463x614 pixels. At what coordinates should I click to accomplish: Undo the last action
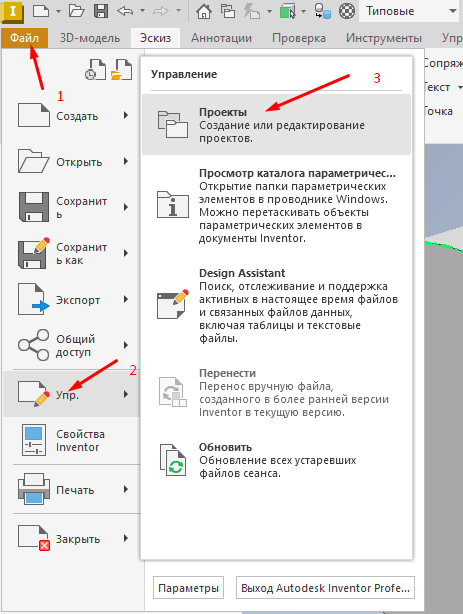(125, 11)
